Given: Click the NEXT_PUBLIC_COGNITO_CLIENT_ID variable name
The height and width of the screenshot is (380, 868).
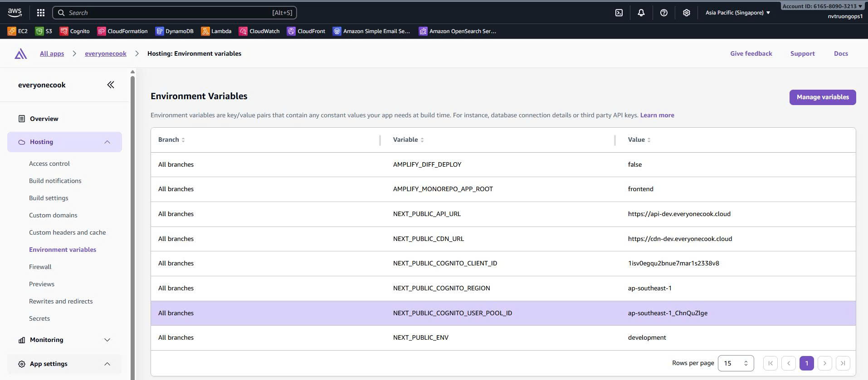Looking at the screenshot, I should (445, 263).
